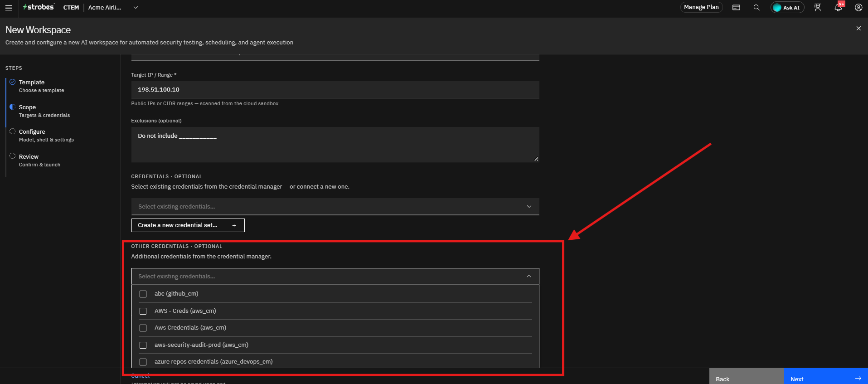Screen dimensions: 868x384
Task: Select Aws Credentials (aws_cm) checkbox
Action: (x=143, y=328)
